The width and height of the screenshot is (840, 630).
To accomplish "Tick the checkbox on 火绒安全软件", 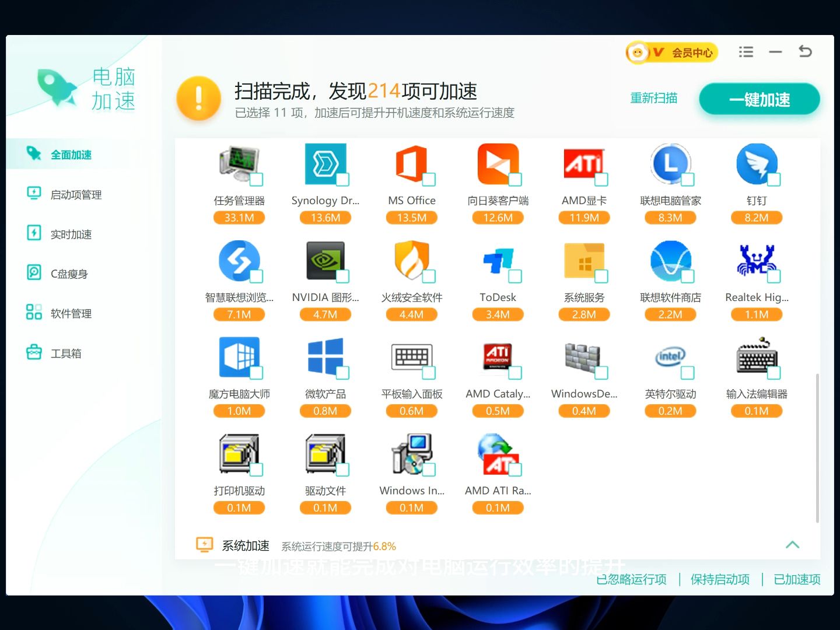I will pos(429,276).
